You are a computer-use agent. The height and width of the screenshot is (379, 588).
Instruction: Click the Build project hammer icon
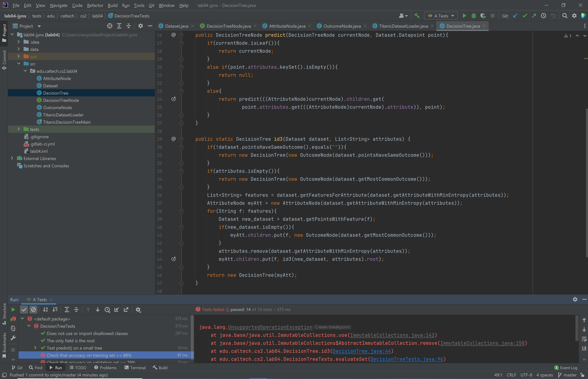[x=417, y=16]
